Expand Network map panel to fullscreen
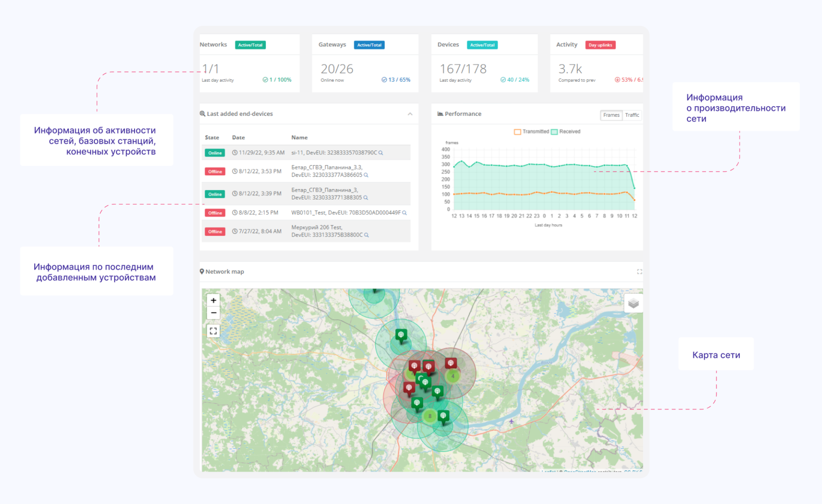Screen dimensions: 822x504 click(639, 272)
